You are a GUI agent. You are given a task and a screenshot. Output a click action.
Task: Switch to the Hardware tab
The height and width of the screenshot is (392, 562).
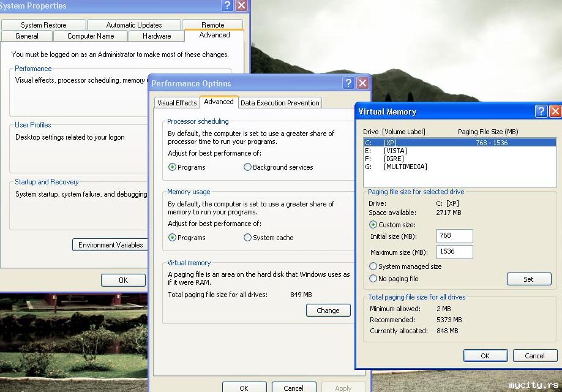[x=157, y=36]
